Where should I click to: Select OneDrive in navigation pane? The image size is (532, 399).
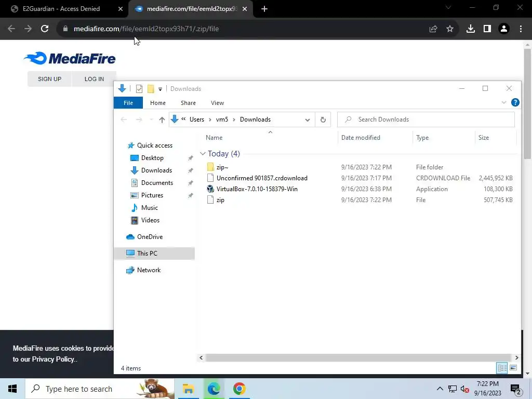tap(150, 237)
